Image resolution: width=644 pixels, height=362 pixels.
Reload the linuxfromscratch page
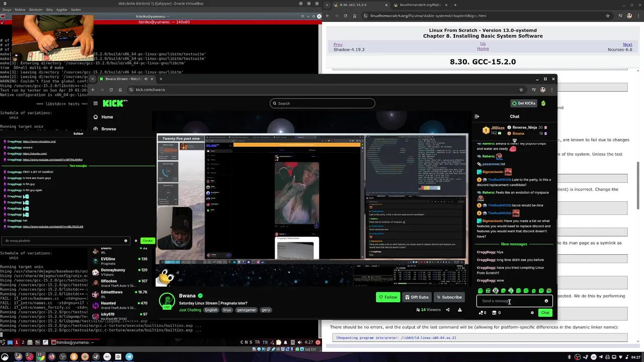(x=345, y=16)
